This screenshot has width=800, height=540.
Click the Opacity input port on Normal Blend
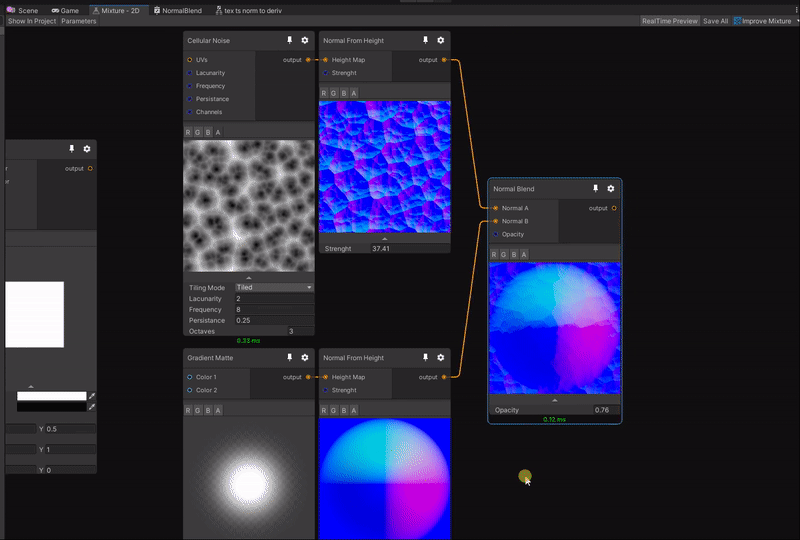pos(495,234)
